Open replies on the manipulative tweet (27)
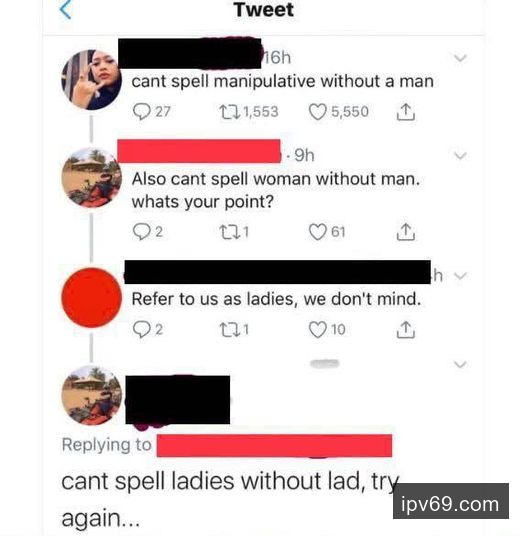Image resolution: width=526 pixels, height=536 pixels. click(x=151, y=112)
